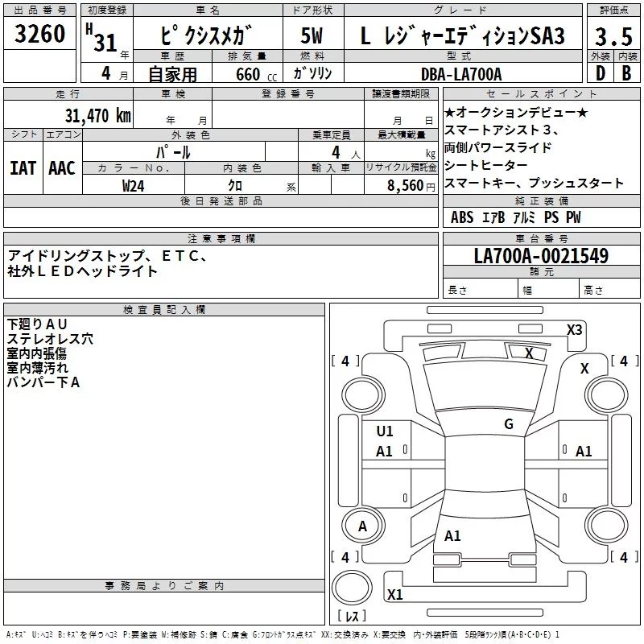The height and width of the screenshot is (644, 644).
Task: Click the A1 mark below U1
Action: point(385,452)
